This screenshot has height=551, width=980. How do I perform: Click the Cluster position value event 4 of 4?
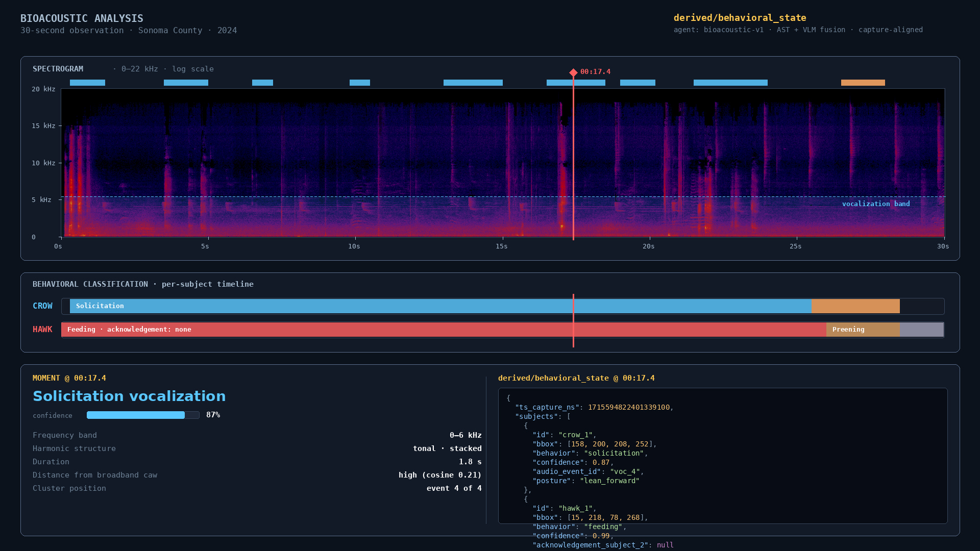tap(454, 488)
